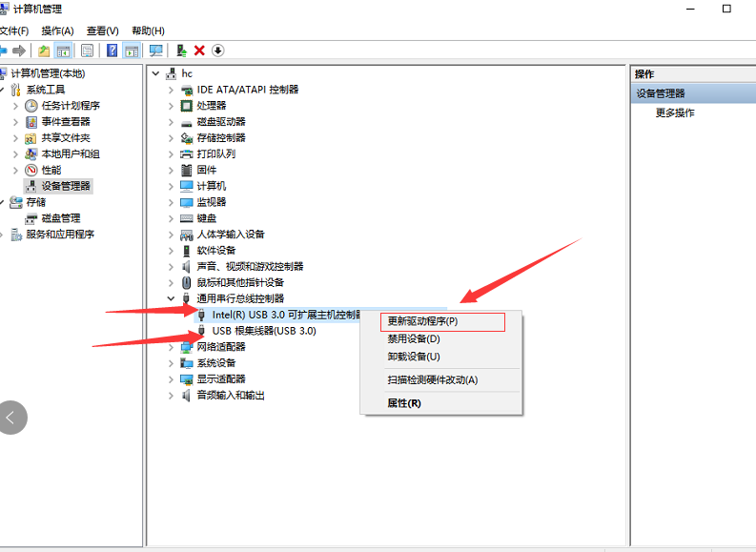
Task: Click the blue help question mark toolbar icon
Action: pos(112,51)
